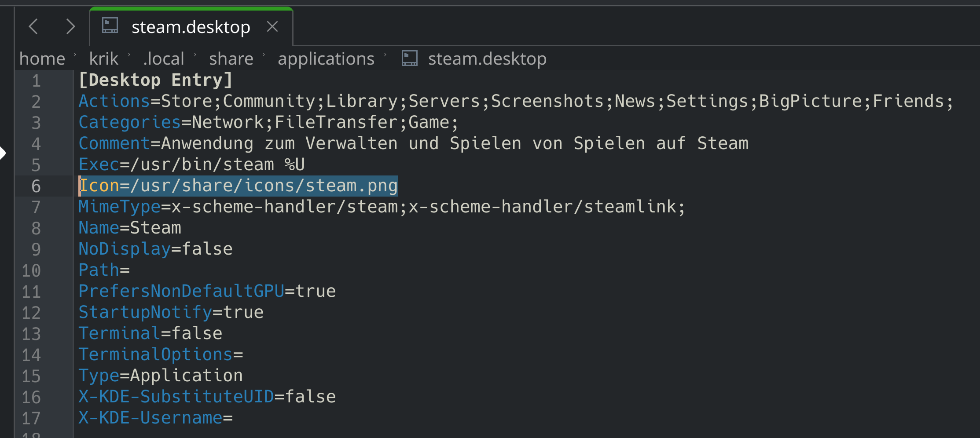Click the MimeType key on line 7

coord(119,207)
